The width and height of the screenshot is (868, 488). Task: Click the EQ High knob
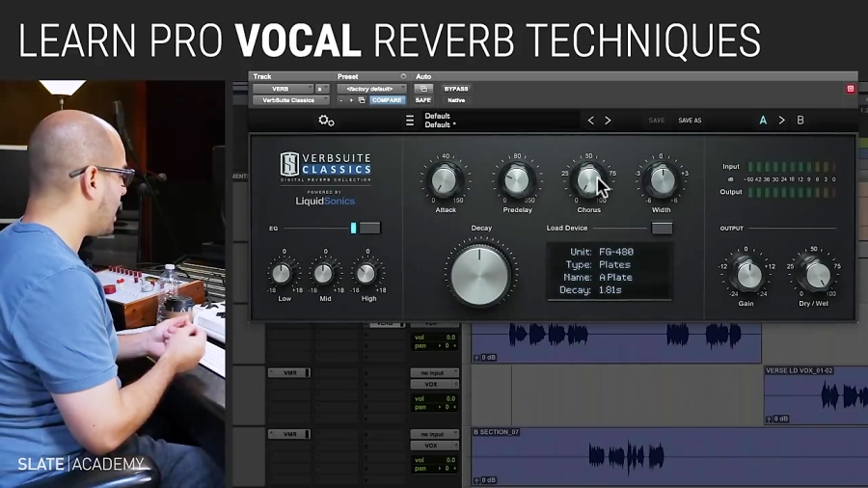coord(366,273)
